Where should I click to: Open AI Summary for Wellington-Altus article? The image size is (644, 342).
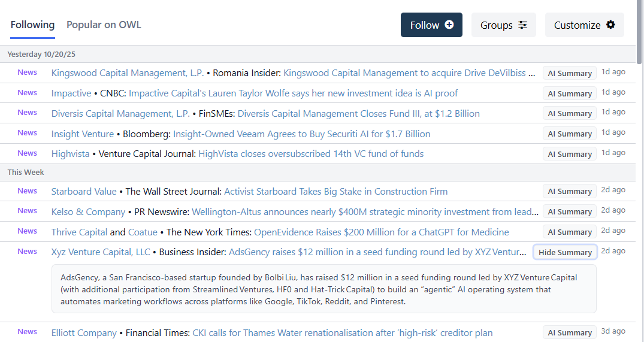pyautogui.click(x=569, y=212)
